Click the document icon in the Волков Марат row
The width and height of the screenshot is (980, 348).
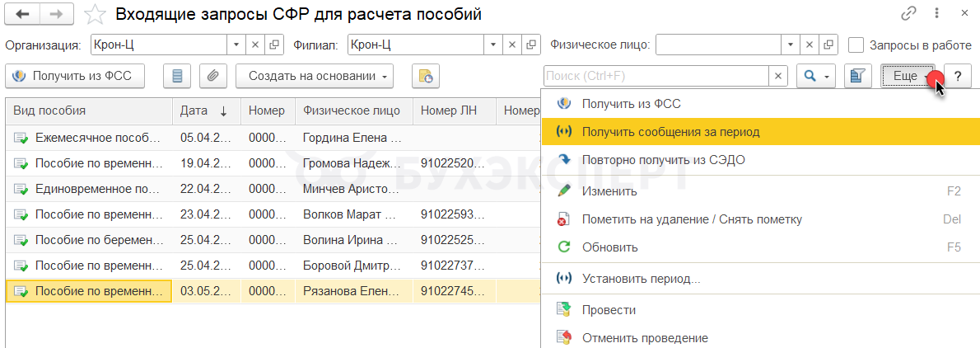[x=21, y=214]
